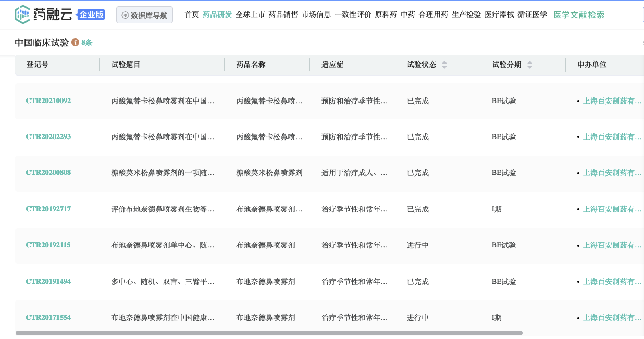The width and height of the screenshot is (644, 339).
Task: Sort by 试验状态 column arrows
Action: pos(444,65)
